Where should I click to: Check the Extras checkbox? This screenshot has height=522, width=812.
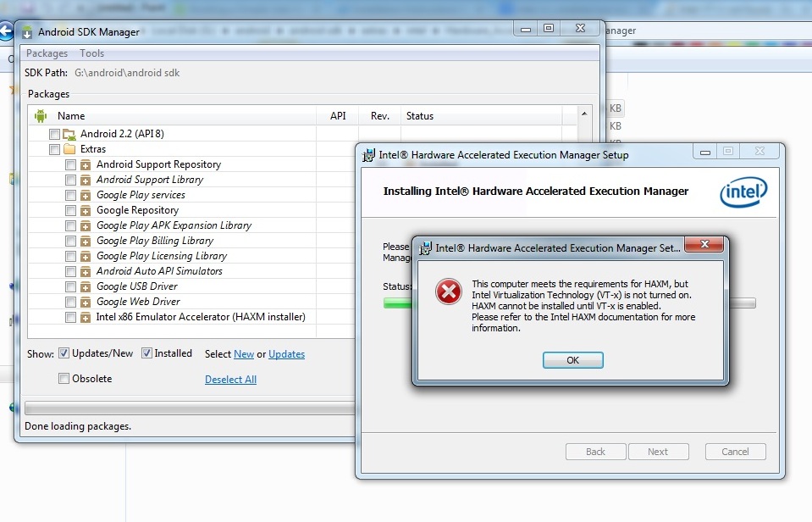tap(54, 149)
